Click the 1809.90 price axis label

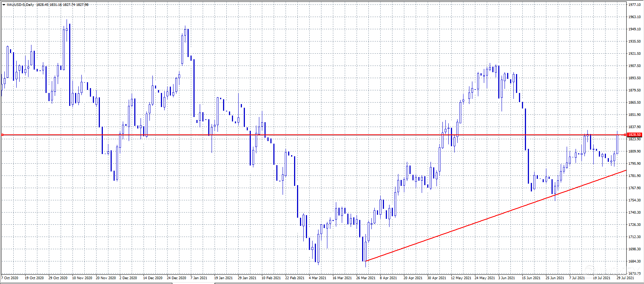pyautogui.click(x=635, y=151)
